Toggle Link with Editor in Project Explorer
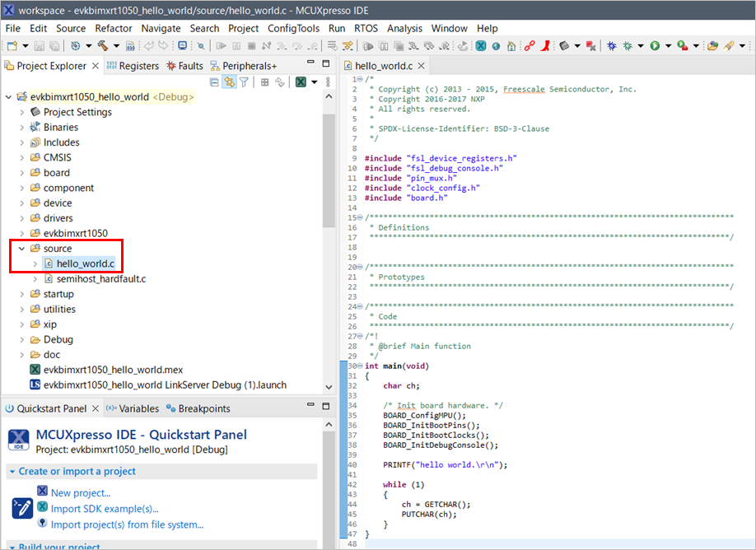This screenshot has height=550, width=756. click(x=229, y=82)
